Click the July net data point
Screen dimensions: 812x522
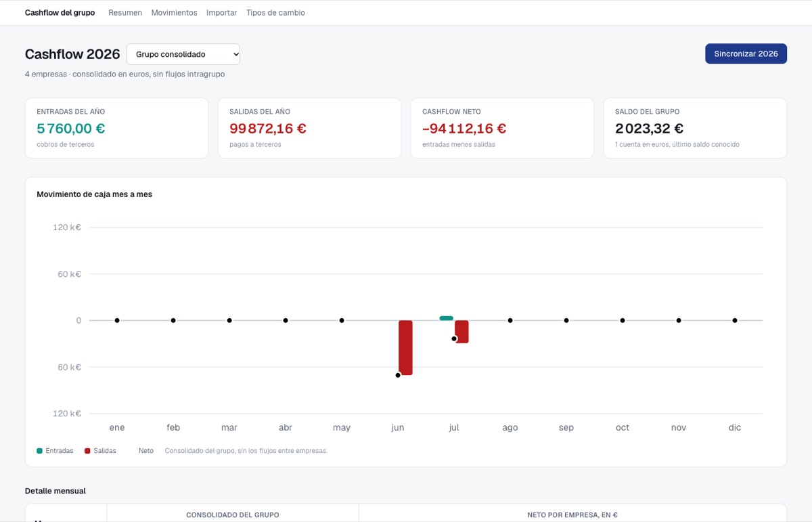454,339
